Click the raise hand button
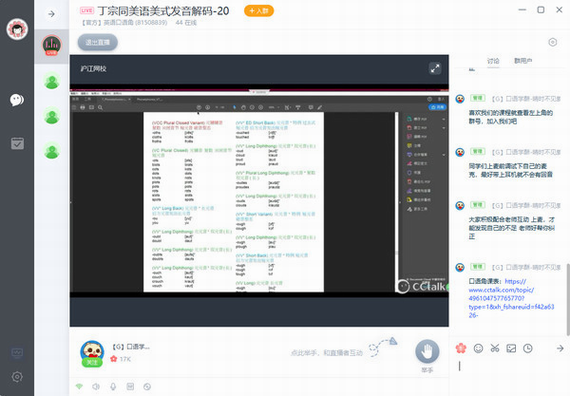Viewport: 570px width, 396px height. [x=427, y=351]
